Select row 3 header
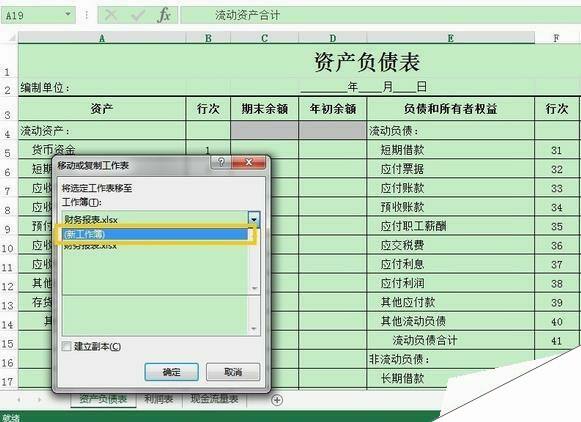Image resolution: width=581 pixels, height=422 pixels. [x=8, y=109]
